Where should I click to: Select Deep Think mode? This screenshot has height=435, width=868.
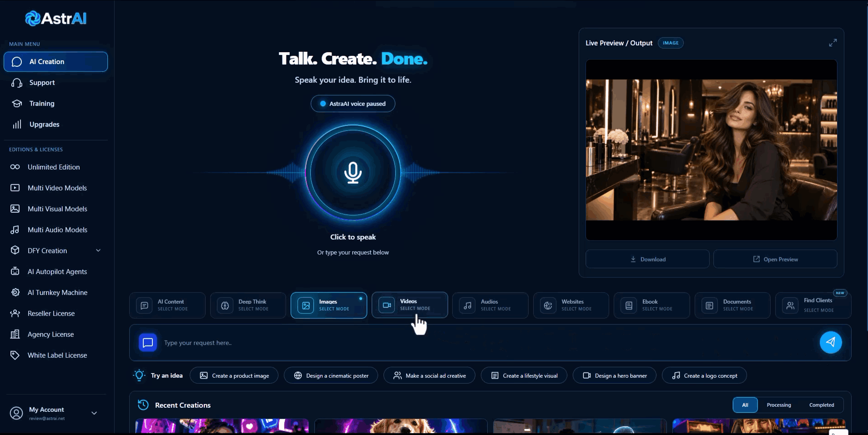(248, 305)
